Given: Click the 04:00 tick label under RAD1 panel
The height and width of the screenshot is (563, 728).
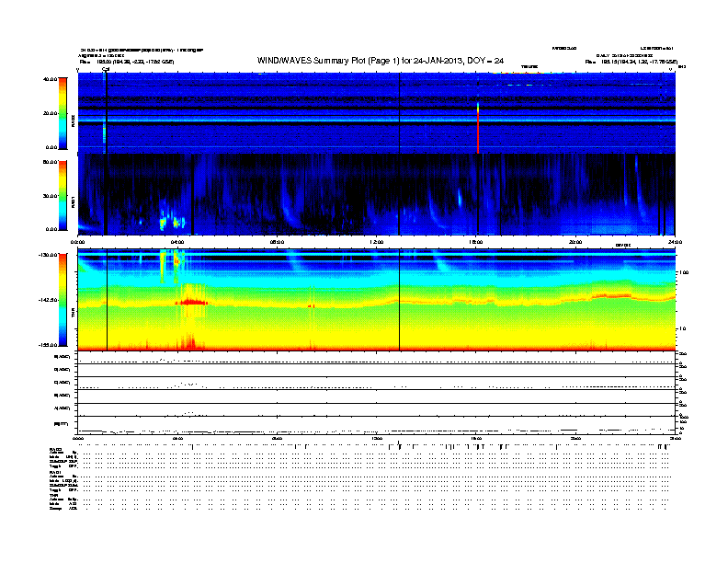Looking at the screenshot, I should point(177,242).
